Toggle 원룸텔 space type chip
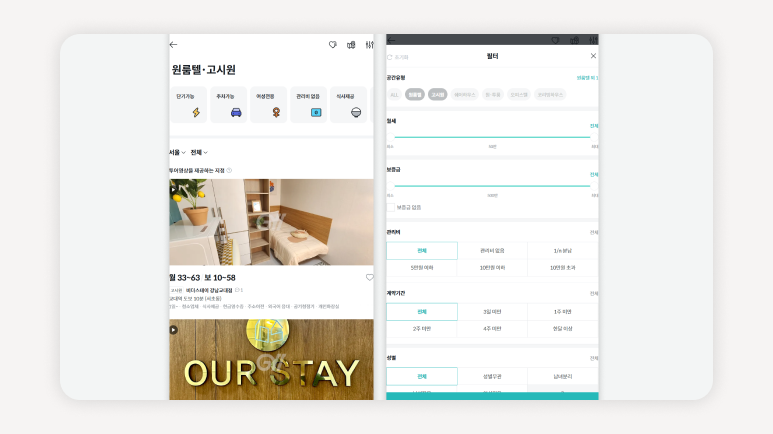 pyautogui.click(x=415, y=95)
